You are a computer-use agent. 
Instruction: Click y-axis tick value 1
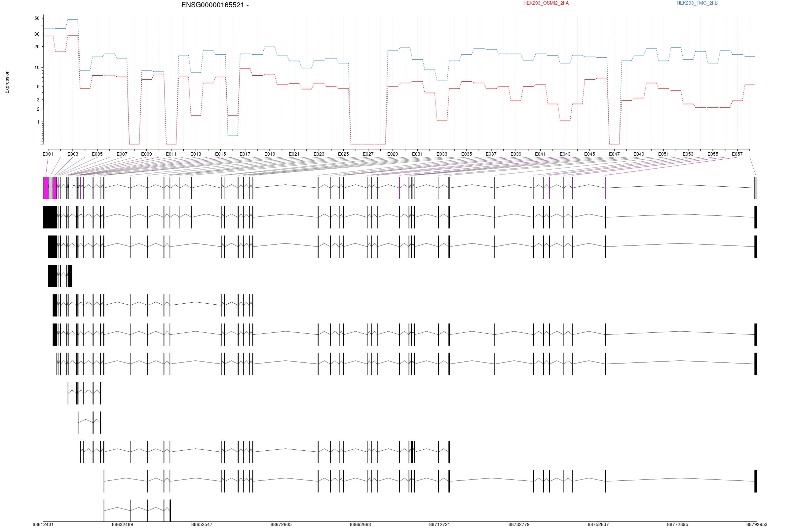point(38,122)
